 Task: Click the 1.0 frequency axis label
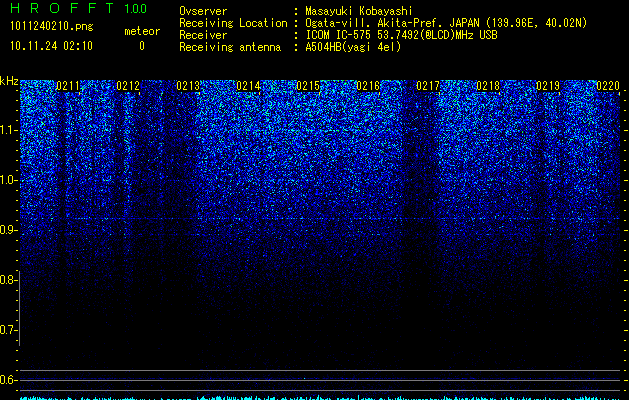coord(7,180)
